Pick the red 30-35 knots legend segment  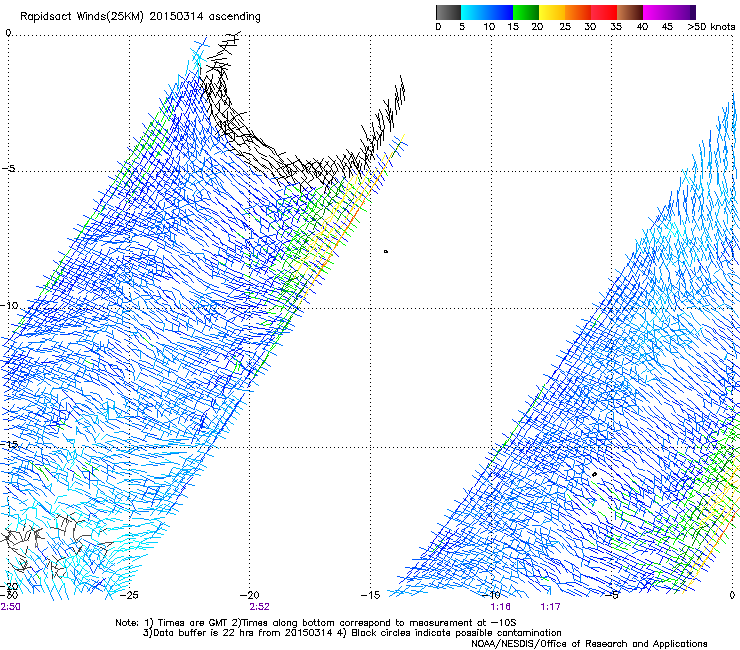coord(604,12)
